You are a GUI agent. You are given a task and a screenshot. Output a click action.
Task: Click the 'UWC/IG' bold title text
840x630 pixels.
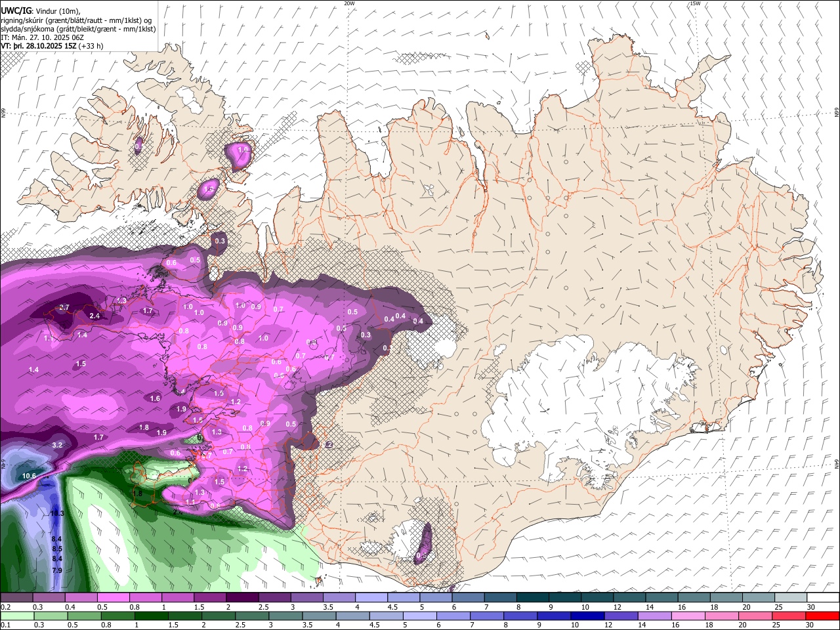click(16, 11)
